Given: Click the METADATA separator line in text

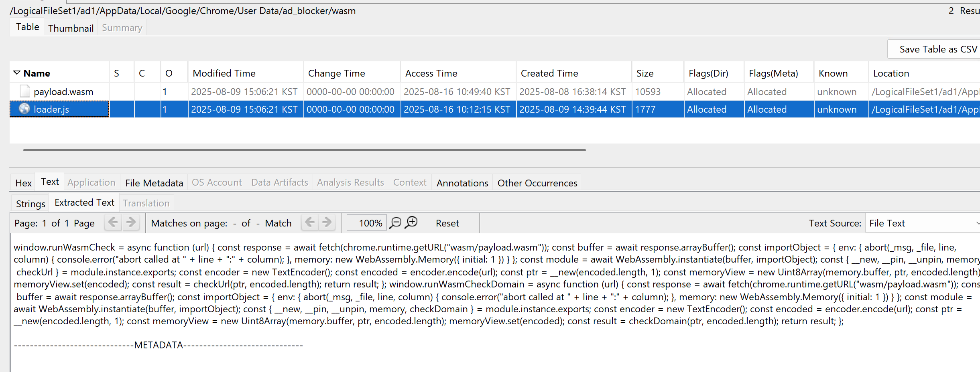Looking at the screenshot, I should pyautogui.click(x=159, y=345).
